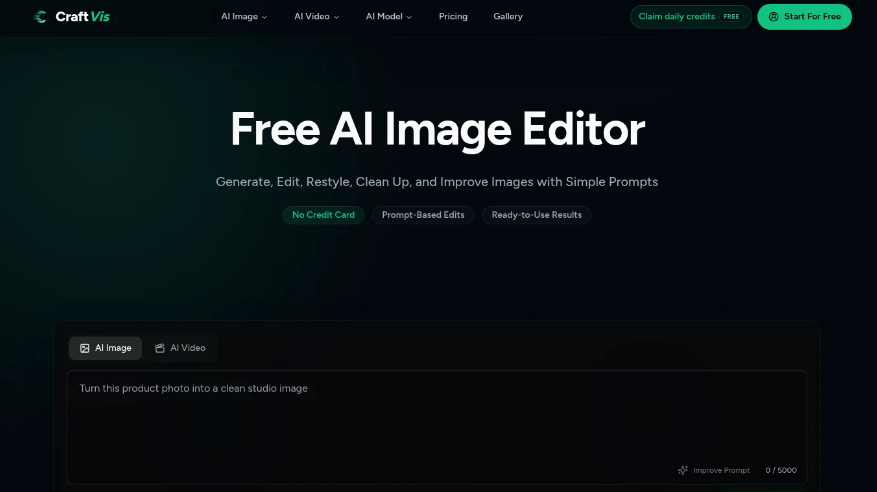Viewport: 877px width, 492px height.
Task: Click the picture icon on AI Image tab
Action: [x=84, y=348]
